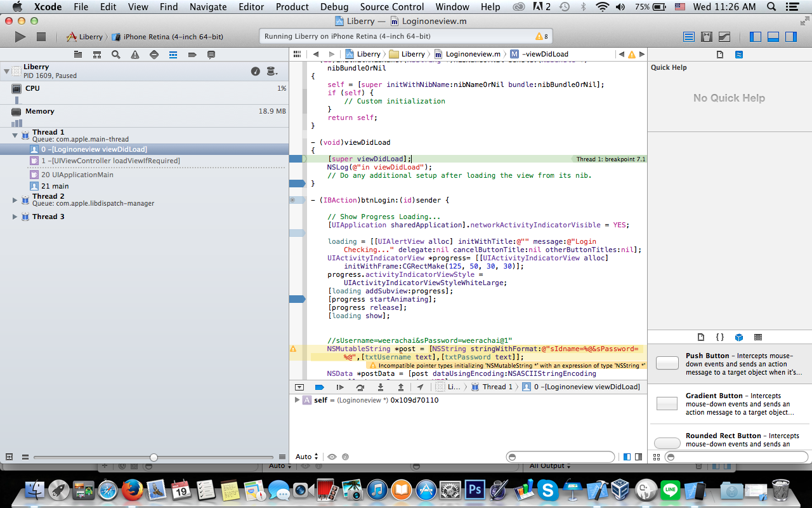Click Step Over in debug bar

(x=360, y=387)
